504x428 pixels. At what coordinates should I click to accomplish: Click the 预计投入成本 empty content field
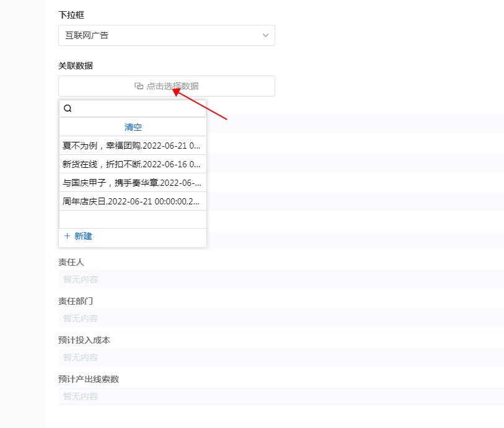(279, 357)
